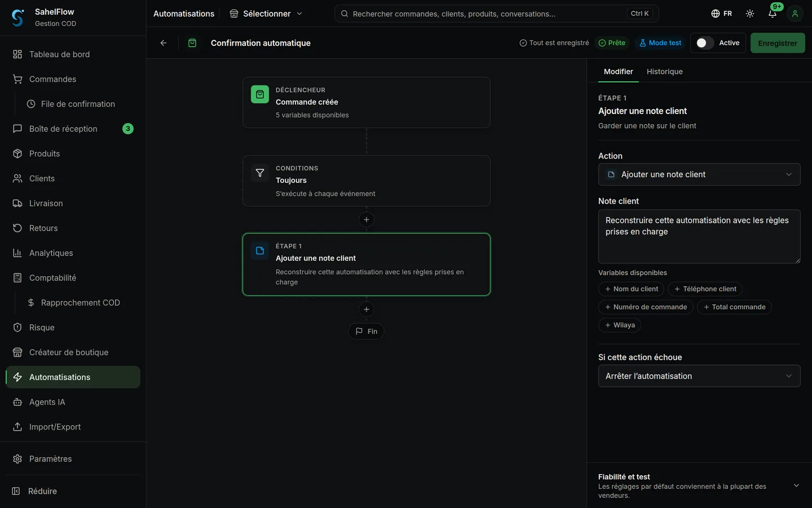The image size is (812, 508).
Task: Click the search bar field
Action: (497, 14)
